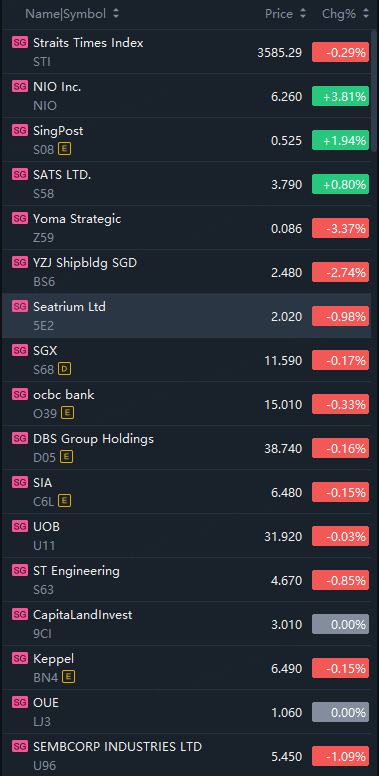Click the D badge beside SGX S68
The width and height of the screenshot is (379, 776).
click(64, 369)
